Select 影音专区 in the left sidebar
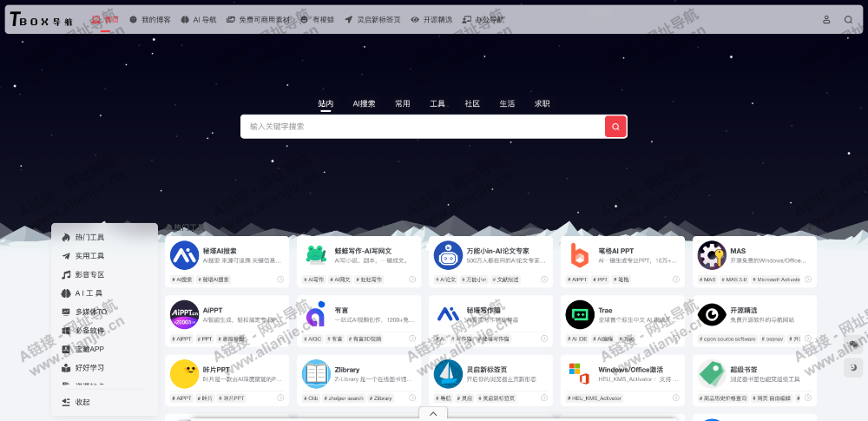The image size is (868, 421). 89,274
